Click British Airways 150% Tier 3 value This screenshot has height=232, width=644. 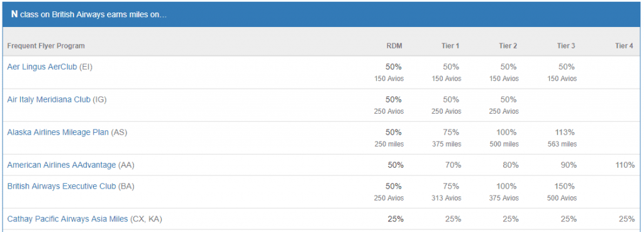click(x=566, y=186)
